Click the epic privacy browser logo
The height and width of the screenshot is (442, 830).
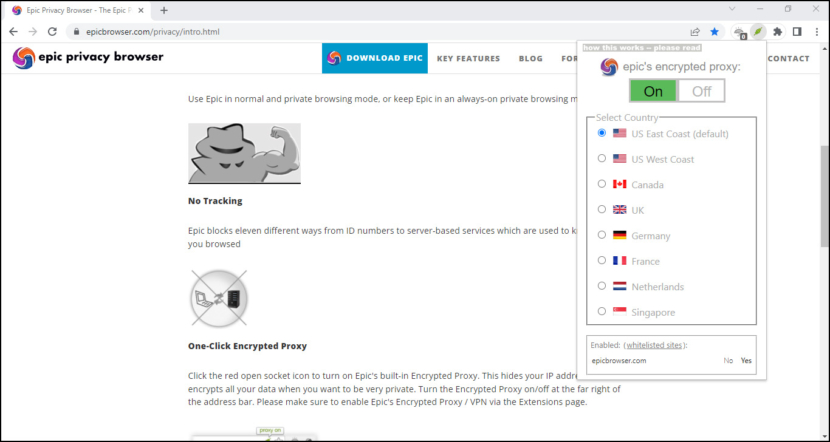[x=88, y=57]
